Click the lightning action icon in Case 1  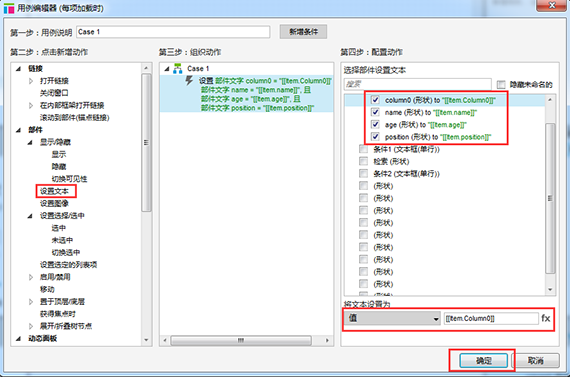tap(189, 80)
